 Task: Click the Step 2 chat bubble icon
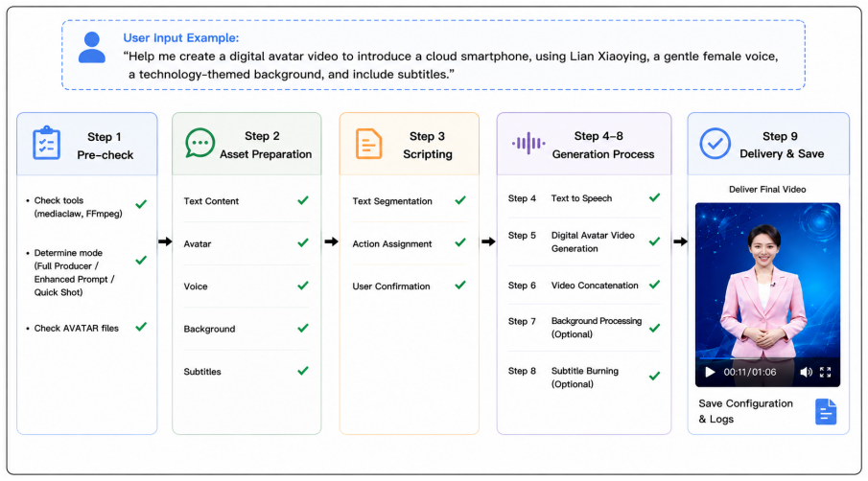199,143
